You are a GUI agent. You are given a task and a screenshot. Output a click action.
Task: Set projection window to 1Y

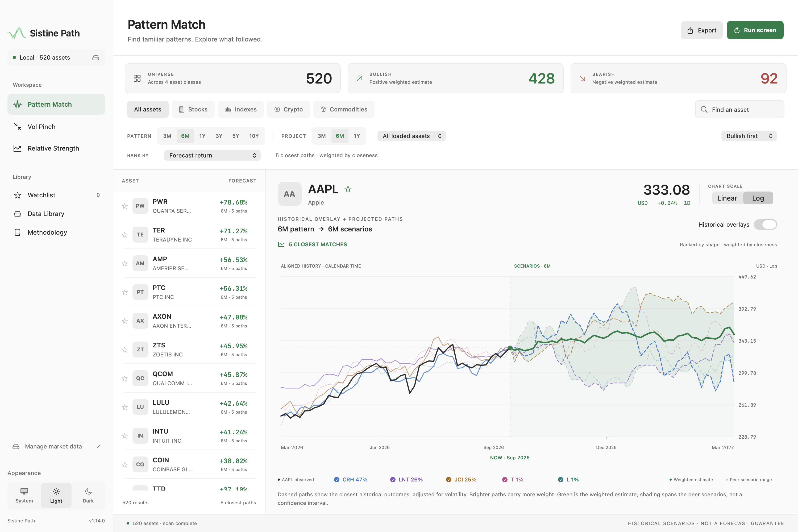(357, 136)
